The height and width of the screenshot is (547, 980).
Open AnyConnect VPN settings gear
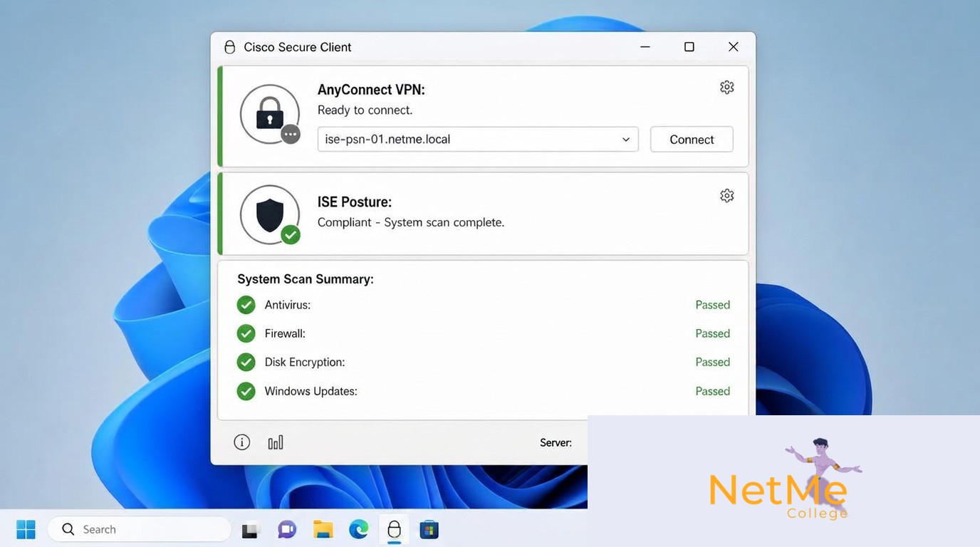726,87
